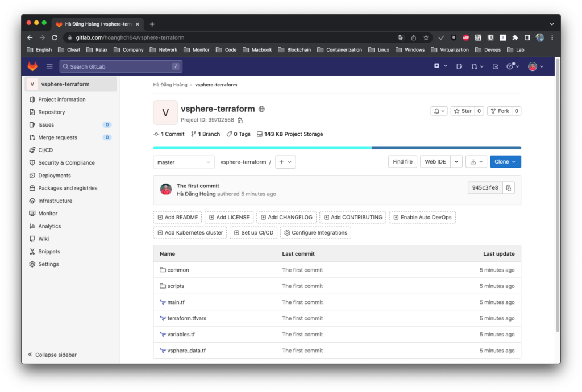Open the common folder
The height and width of the screenshot is (392, 582).
(x=178, y=270)
